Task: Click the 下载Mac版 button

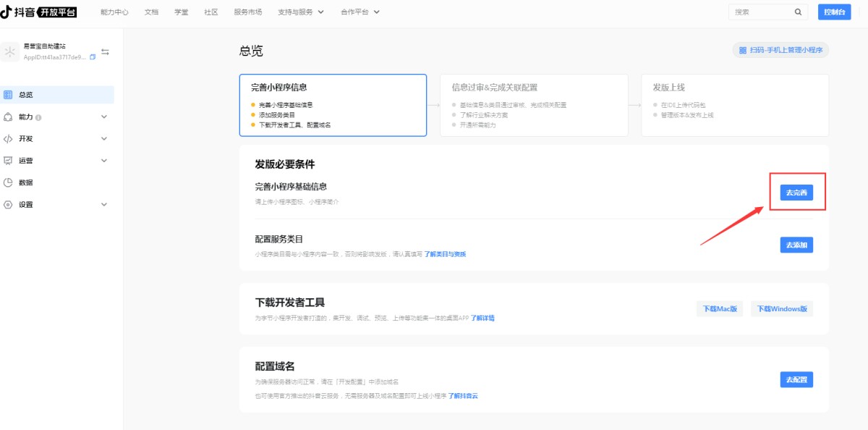Action: (x=720, y=308)
